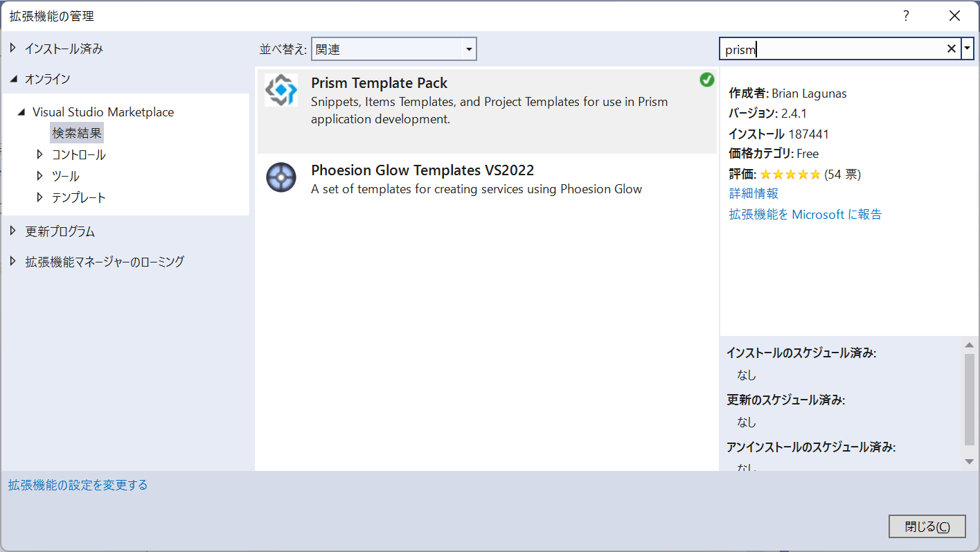Select 検索結果 under Visual Studio Marketplace
Screen dimensions: 980x552
tap(78, 132)
